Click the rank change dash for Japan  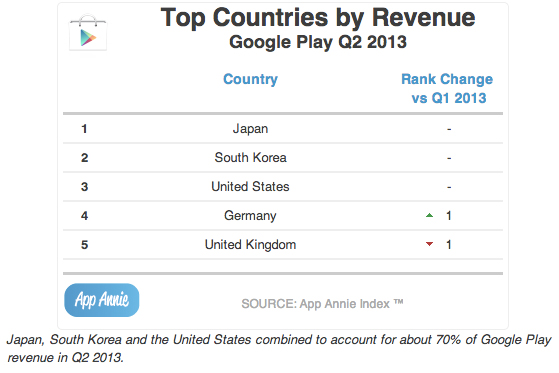(x=449, y=129)
